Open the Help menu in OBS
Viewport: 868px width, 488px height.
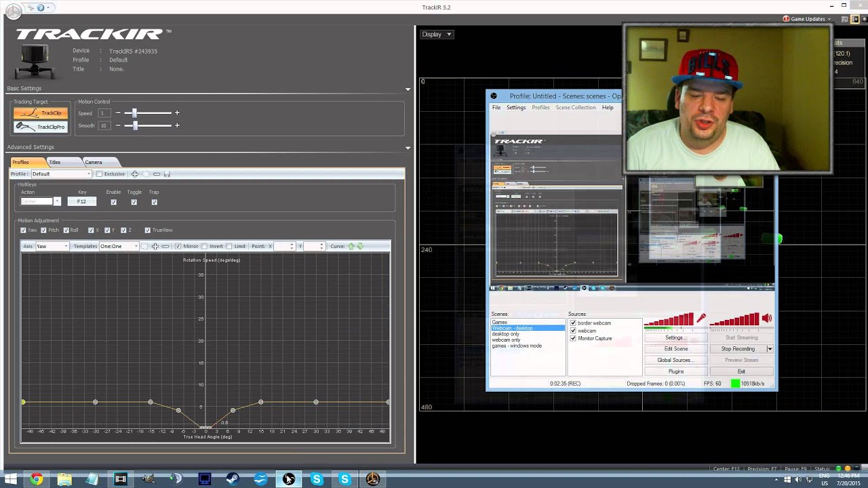tap(608, 108)
